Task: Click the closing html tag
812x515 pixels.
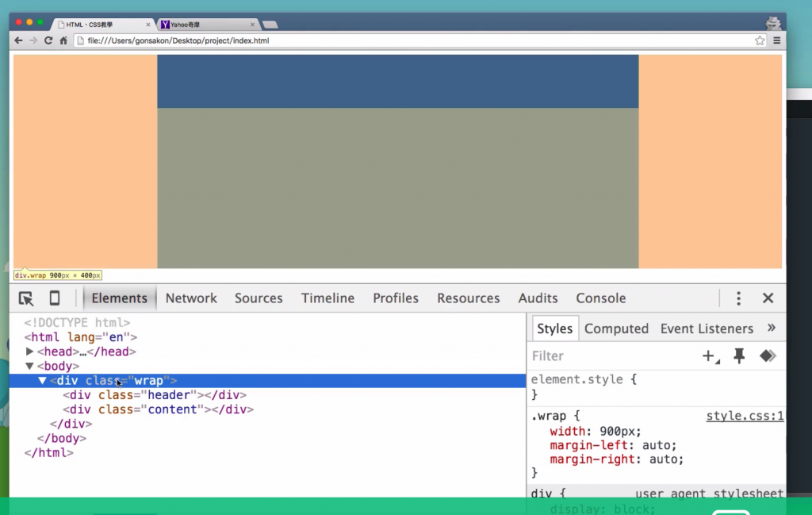Action: click(x=48, y=453)
